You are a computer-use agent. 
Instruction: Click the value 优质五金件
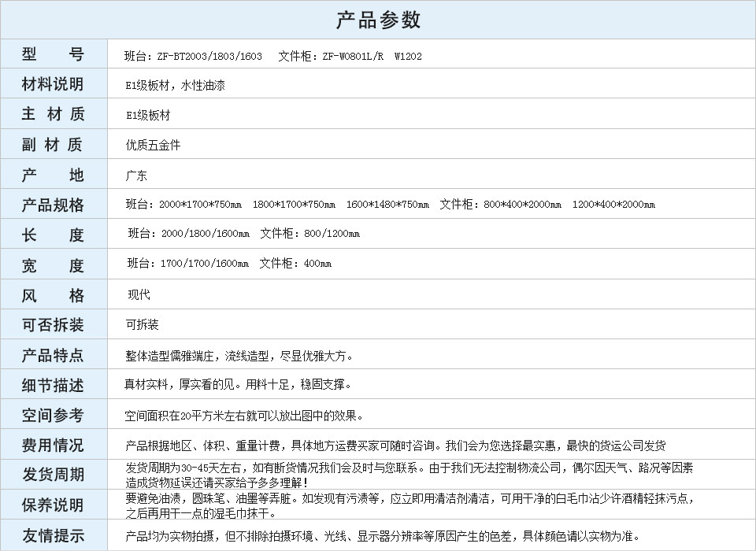154,145
